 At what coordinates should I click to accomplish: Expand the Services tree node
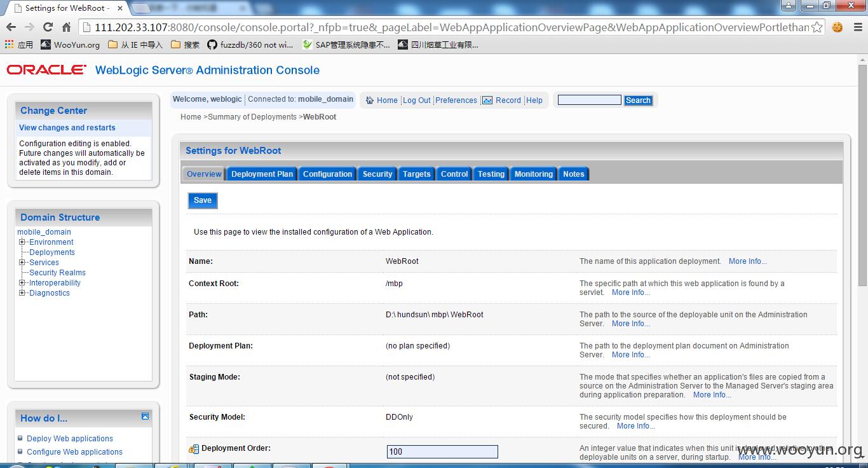(22, 263)
